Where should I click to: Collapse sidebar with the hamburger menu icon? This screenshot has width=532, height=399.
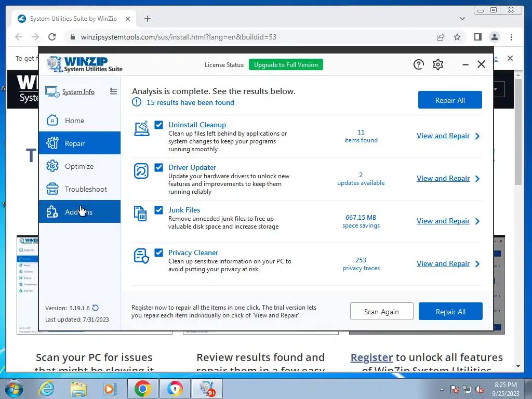(x=114, y=91)
